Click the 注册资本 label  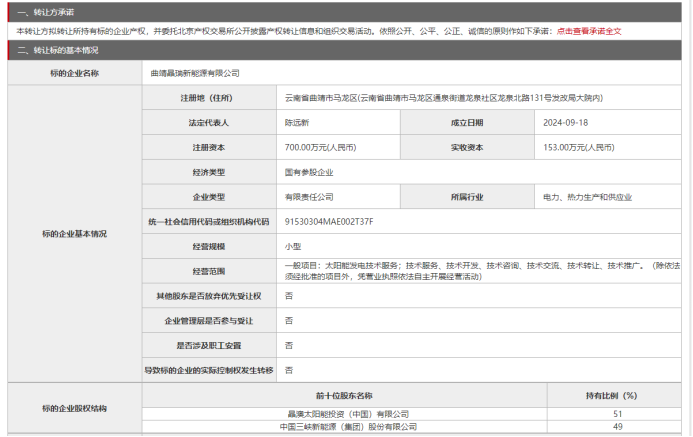click(x=209, y=148)
